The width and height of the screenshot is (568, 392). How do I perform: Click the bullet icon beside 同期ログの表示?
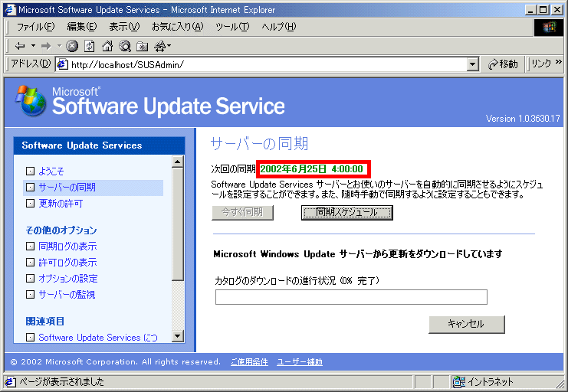tap(31, 246)
